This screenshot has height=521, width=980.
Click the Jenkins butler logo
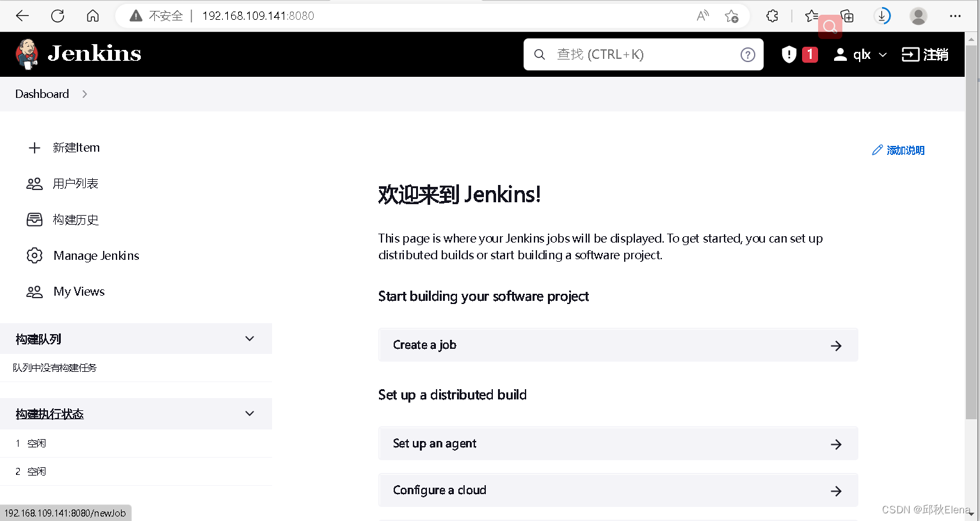[x=27, y=54]
